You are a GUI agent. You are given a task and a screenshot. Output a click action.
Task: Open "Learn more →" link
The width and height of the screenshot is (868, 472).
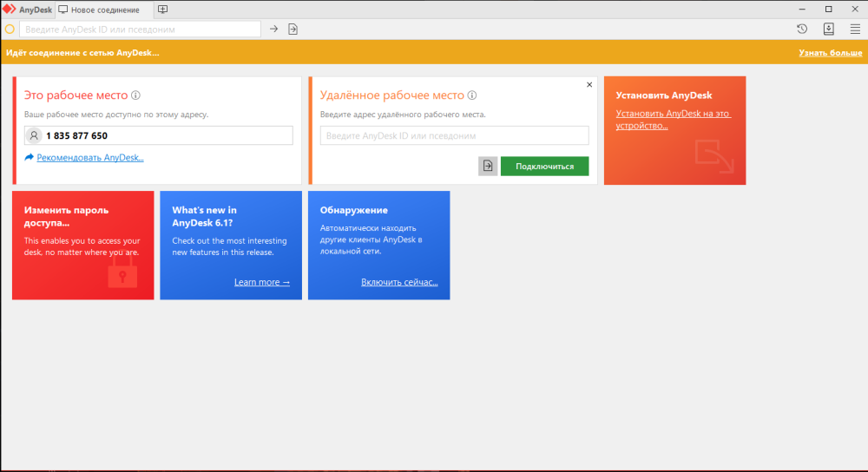[262, 282]
